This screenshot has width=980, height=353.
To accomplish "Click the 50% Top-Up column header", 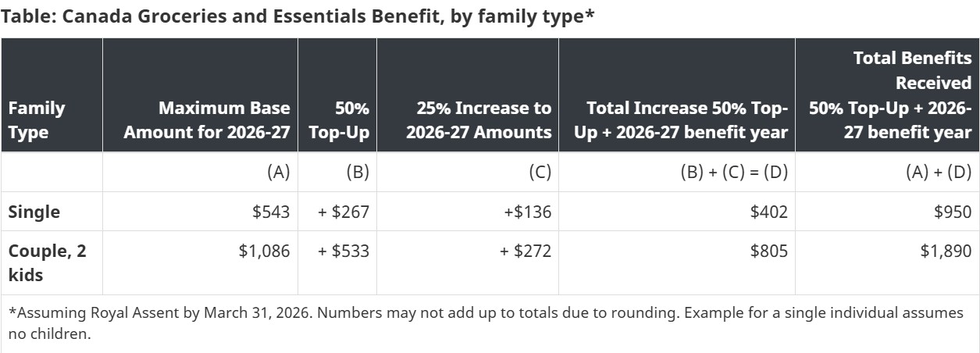I will 339,119.
